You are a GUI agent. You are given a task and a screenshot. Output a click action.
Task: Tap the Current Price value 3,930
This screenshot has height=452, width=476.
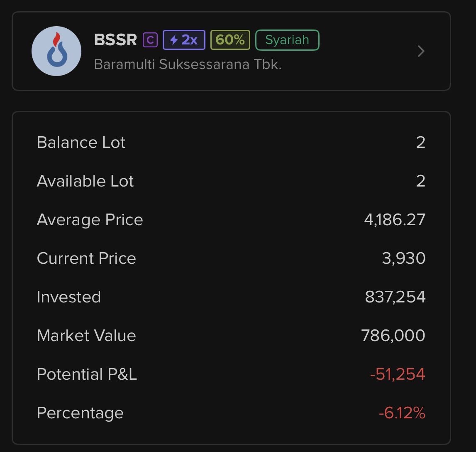[403, 258]
